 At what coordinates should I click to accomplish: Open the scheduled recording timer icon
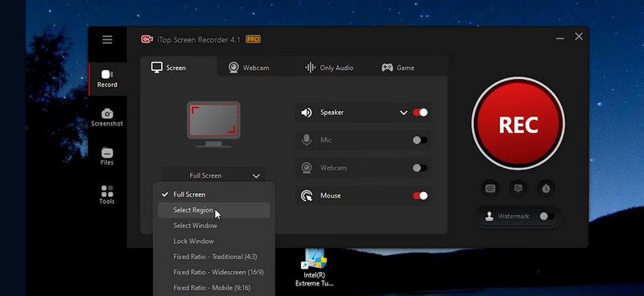pyautogui.click(x=546, y=188)
